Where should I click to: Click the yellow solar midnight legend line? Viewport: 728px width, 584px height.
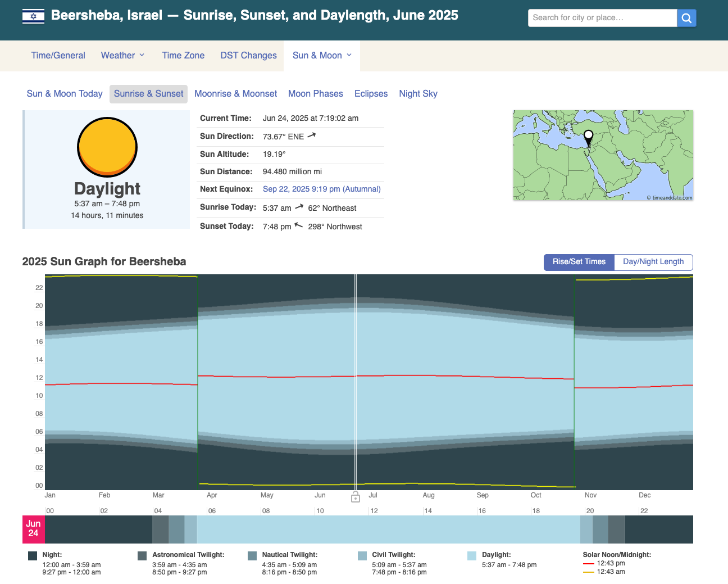(588, 572)
